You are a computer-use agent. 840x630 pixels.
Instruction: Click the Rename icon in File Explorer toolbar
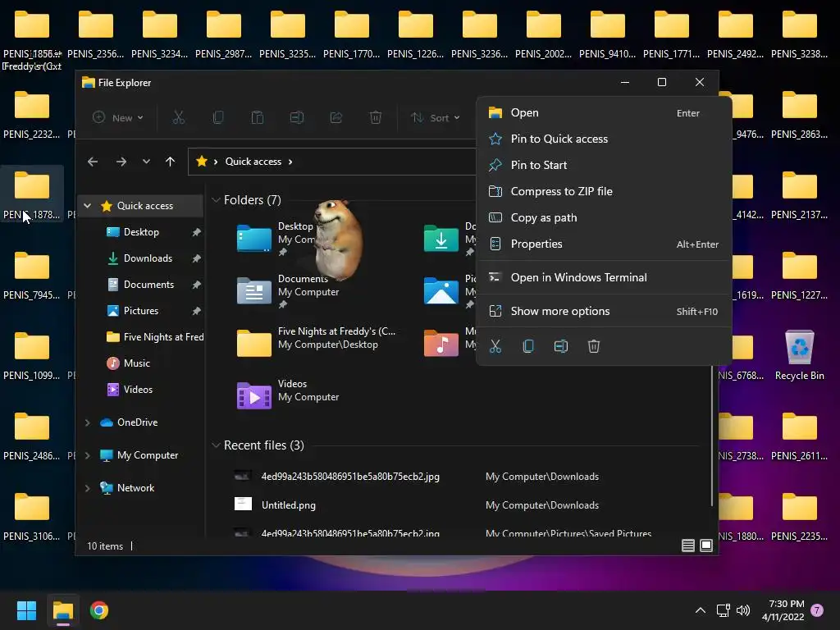(297, 117)
